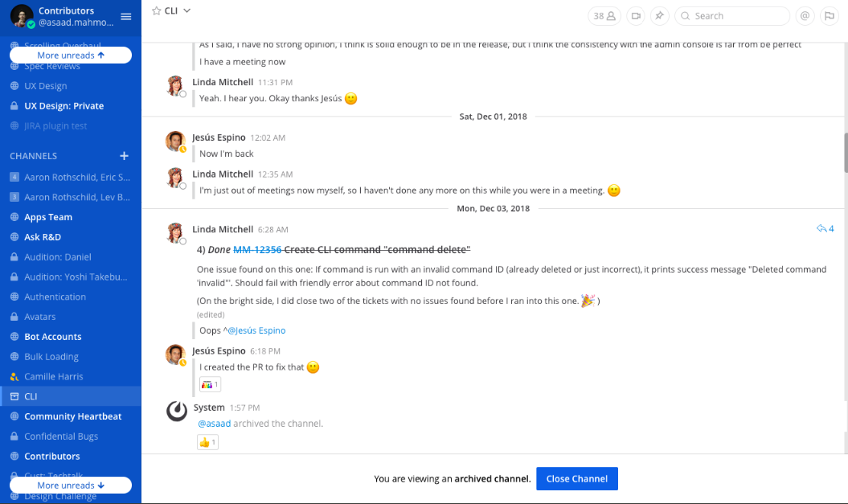Jump to More unreads above

71,55
